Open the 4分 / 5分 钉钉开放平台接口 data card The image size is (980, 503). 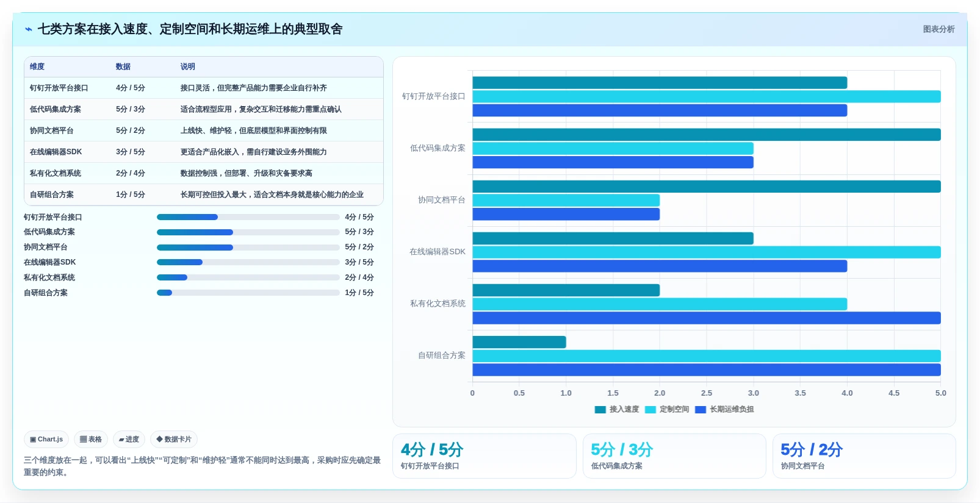pyautogui.click(x=485, y=456)
